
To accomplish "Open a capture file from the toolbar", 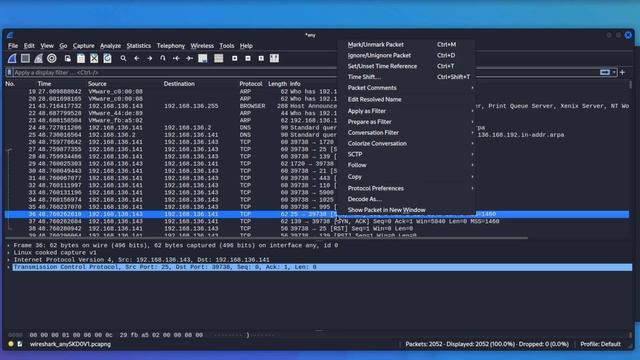I will point(68,58).
